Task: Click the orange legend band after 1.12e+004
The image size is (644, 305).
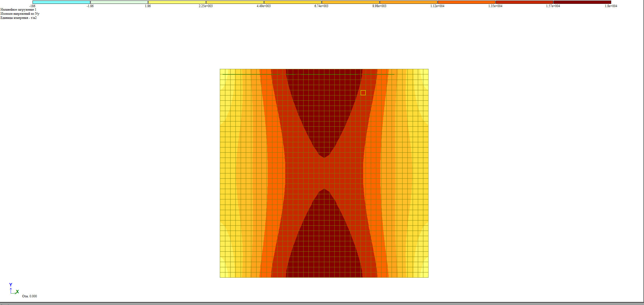Action: click(x=467, y=2)
